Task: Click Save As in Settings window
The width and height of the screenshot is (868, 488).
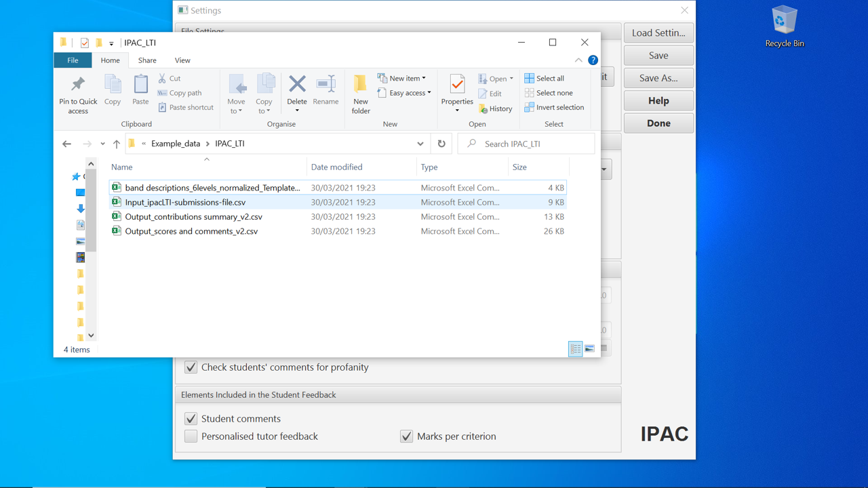Action: pos(658,78)
